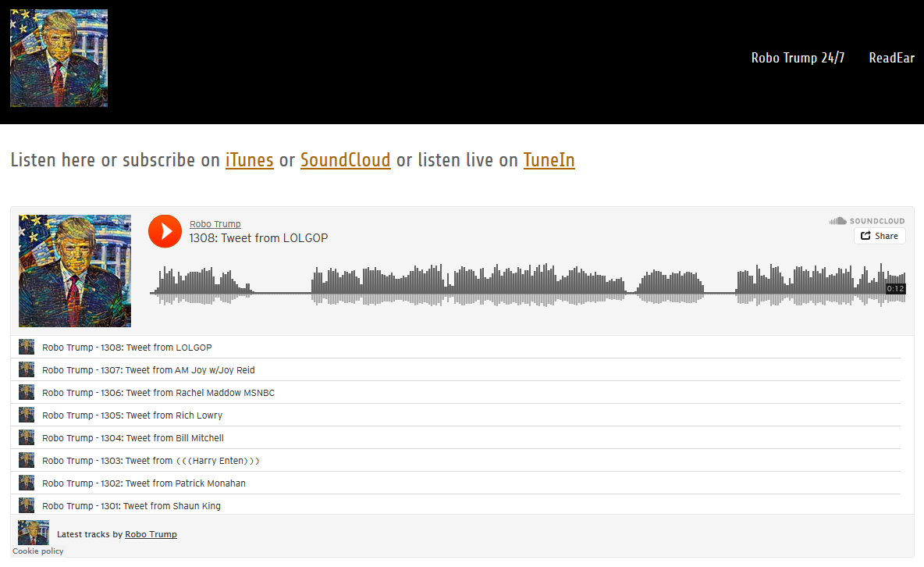Open the Robo Trump 24/7 menu item
Screen dimensions: 924x567
[x=798, y=58]
